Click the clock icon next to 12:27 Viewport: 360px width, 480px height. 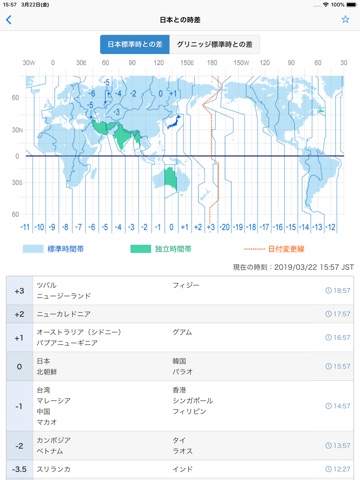(x=328, y=469)
